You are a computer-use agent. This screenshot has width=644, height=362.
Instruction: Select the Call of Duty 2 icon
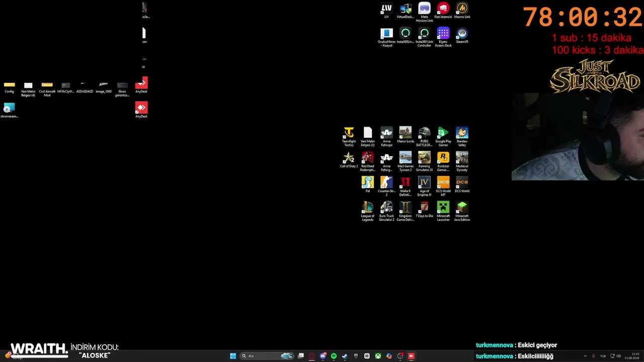coord(349,160)
